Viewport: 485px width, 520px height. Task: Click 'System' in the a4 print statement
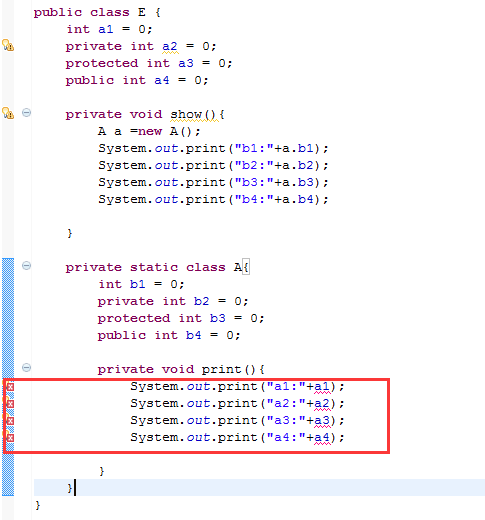[x=154, y=437]
